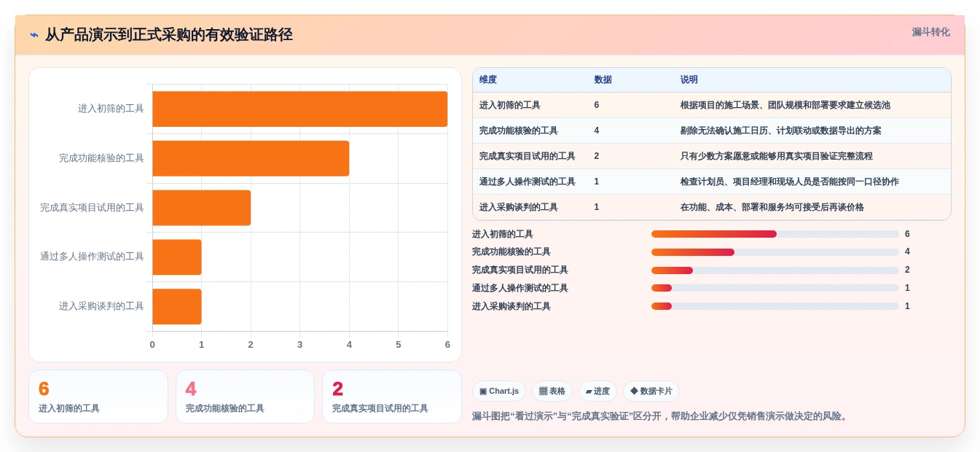Viewport: 980px width, 452px height.
Task: Click the footnote starting 漏斗图把
Action: point(661,416)
